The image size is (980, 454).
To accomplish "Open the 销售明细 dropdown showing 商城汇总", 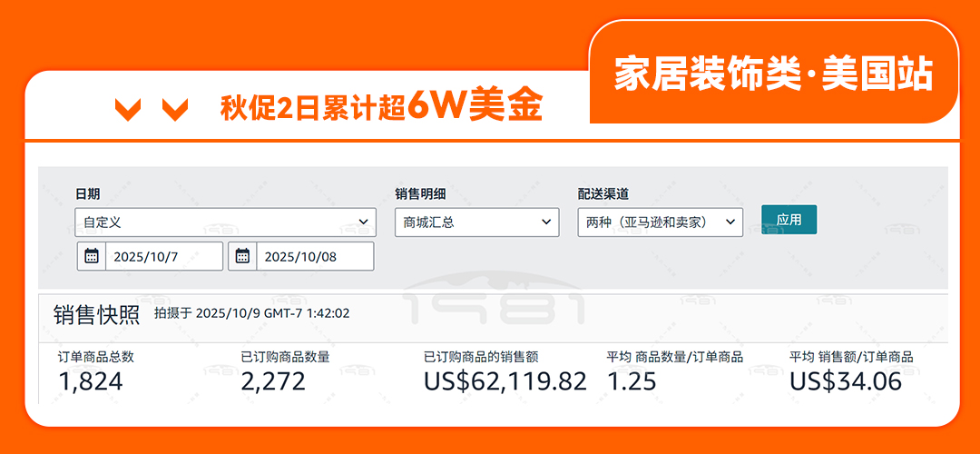I will click(x=476, y=222).
